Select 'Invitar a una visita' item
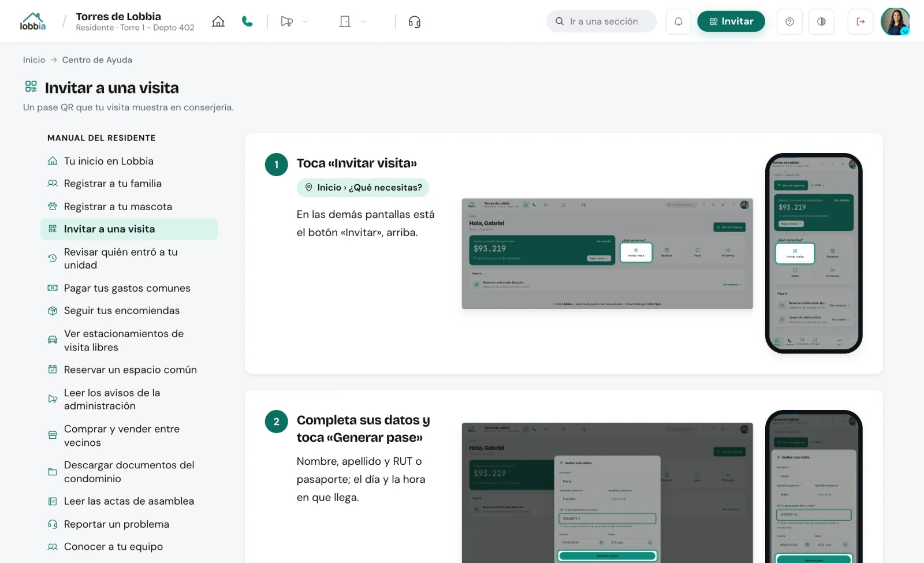This screenshot has width=924, height=563. [129, 229]
